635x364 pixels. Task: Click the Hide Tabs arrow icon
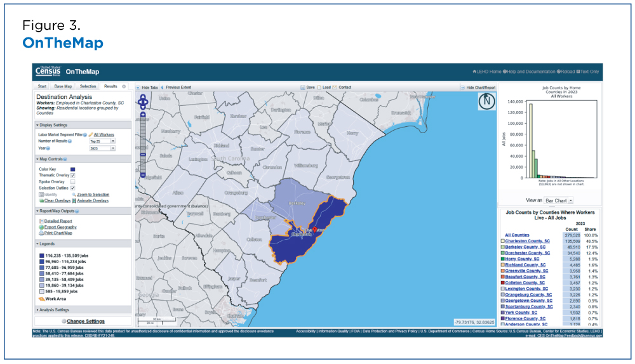pyautogui.click(x=138, y=88)
